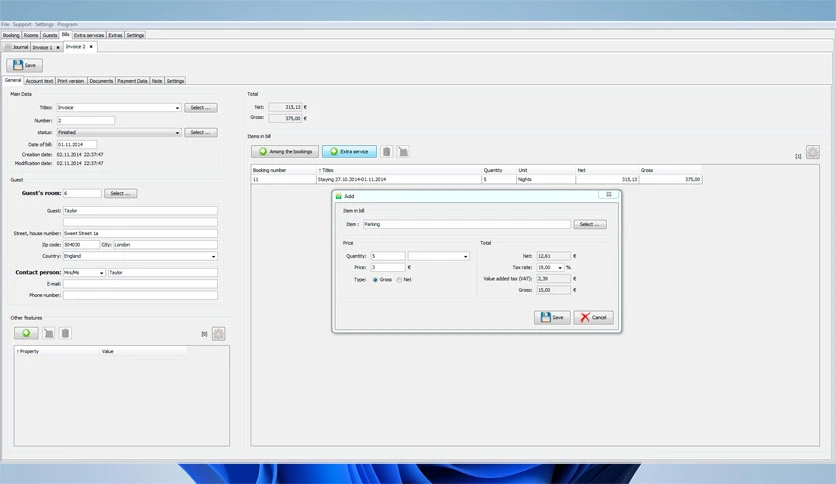This screenshot has height=484, width=836.
Task: Sort by the Booking number column header
Action: 284,171
